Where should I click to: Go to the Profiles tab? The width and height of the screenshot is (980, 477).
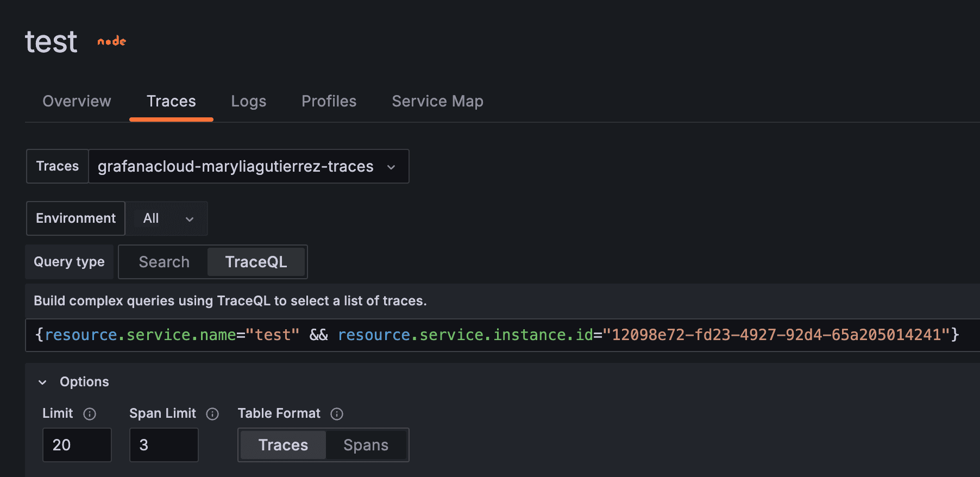click(329, 101)
